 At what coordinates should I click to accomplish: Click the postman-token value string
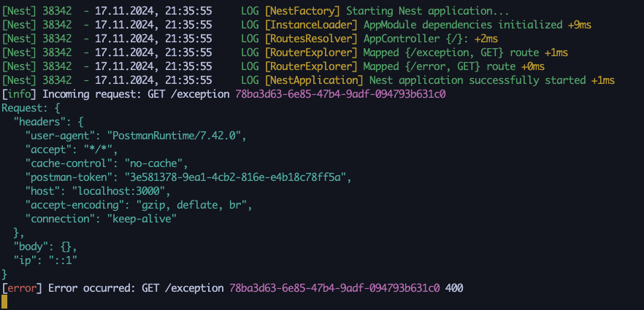pyautogui.click(x=236, y=177)
